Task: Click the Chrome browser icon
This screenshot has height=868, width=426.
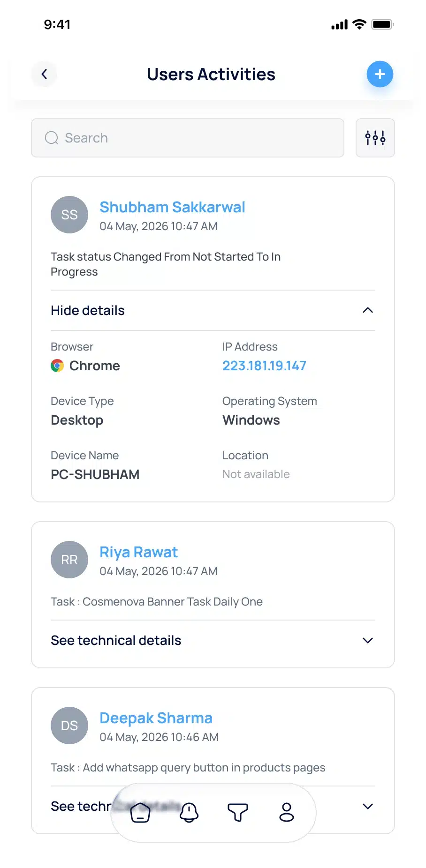Action: pyautogui.click(x=57, y=366)
